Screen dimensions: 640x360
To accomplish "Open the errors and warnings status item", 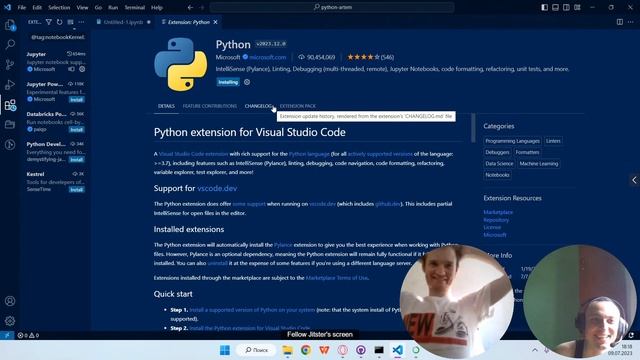I will pos(28,335).
